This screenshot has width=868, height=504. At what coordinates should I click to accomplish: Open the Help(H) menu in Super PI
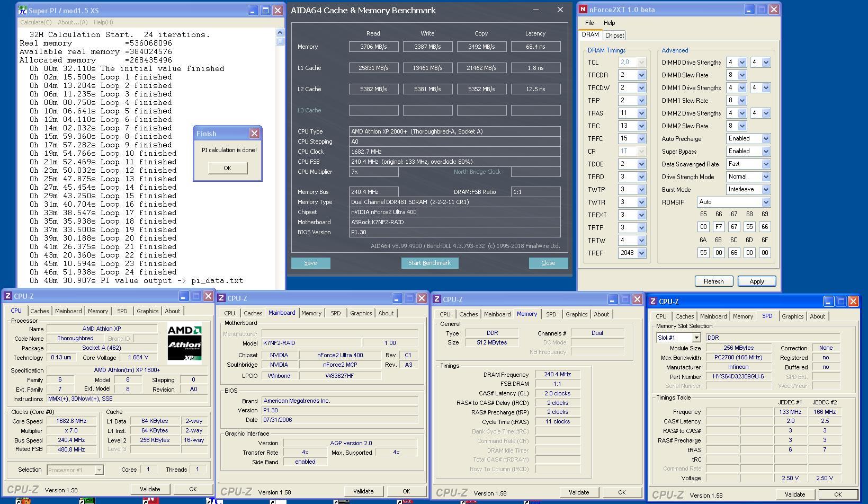coord(103,22)
